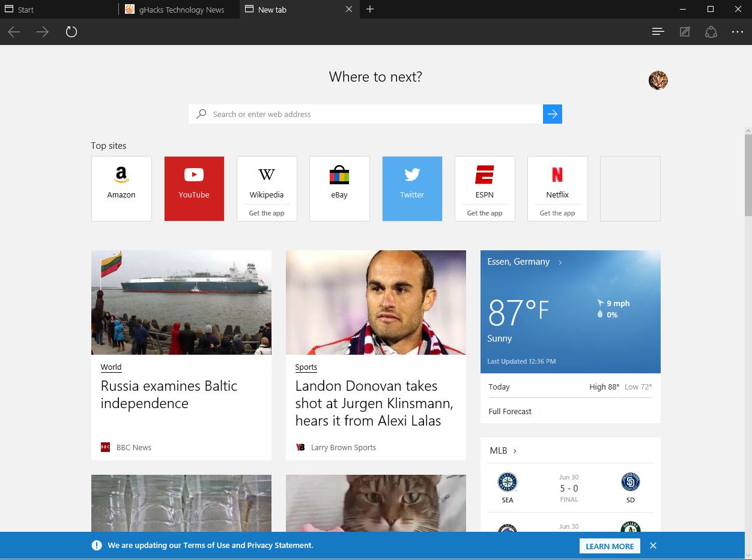Go forward using the forward arrow

(42, 32)
